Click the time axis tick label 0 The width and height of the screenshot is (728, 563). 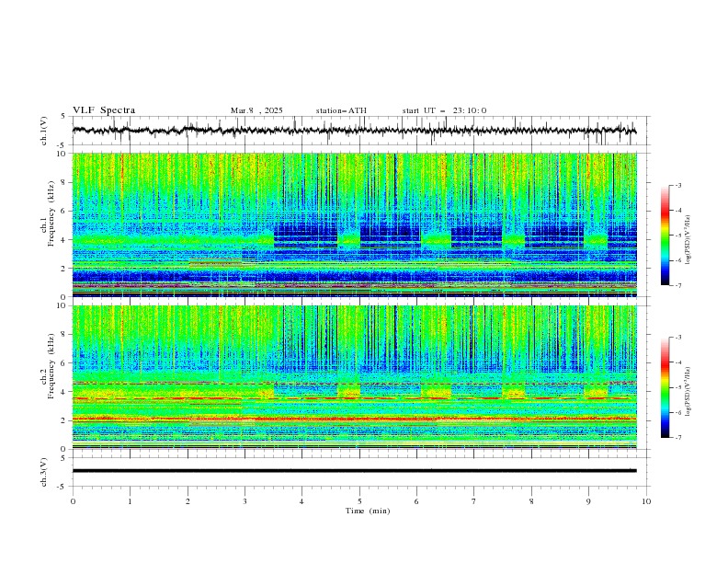pyautogui.click(x=73, y=501)
